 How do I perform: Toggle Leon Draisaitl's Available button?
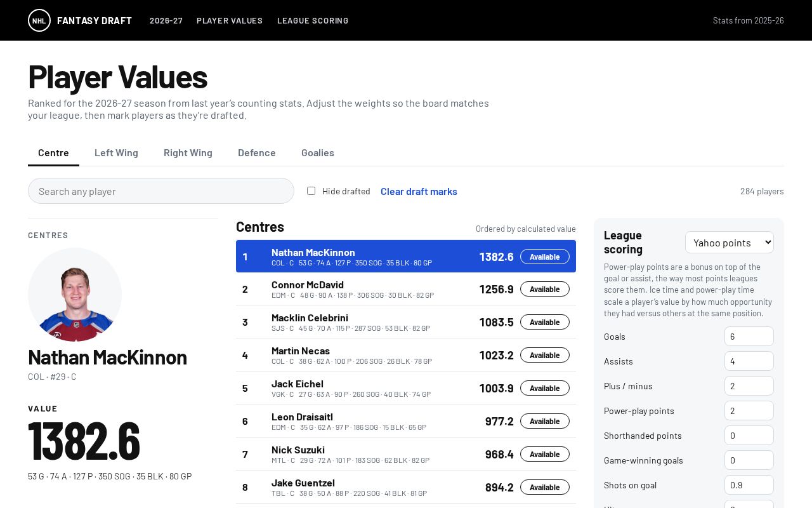point(545,421)
